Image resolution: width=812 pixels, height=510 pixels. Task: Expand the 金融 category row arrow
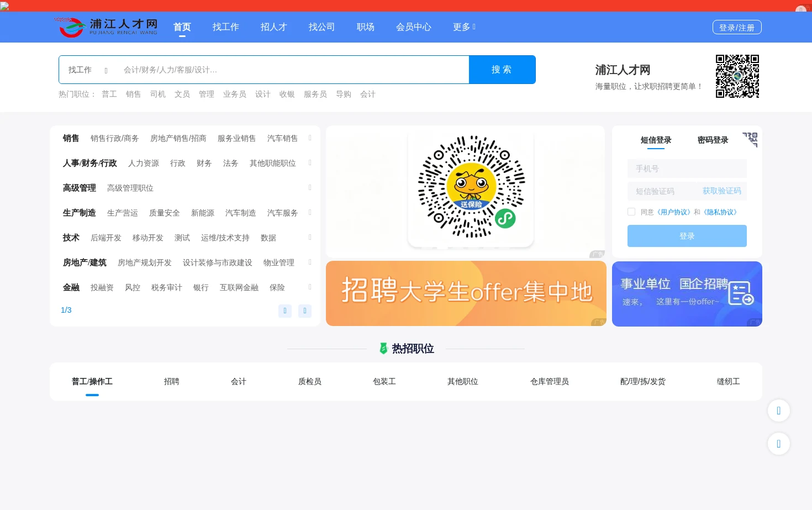pyautogui.click(x=310, y=287)
